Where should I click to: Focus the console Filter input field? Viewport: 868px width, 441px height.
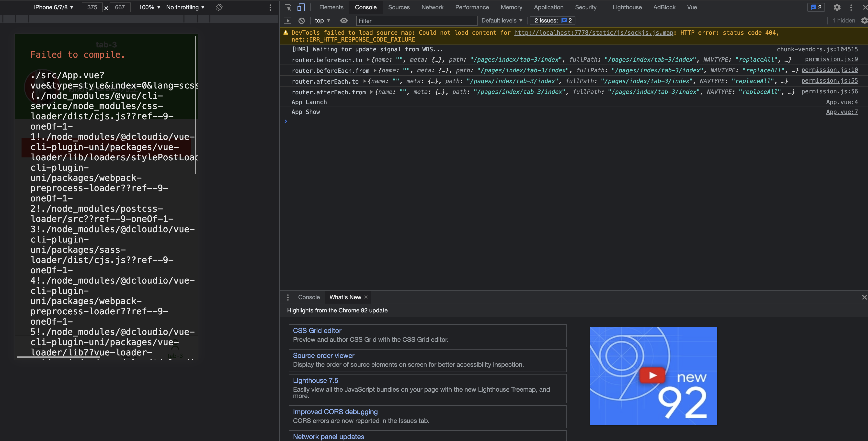pyautogui.click(x=416, y=21)
